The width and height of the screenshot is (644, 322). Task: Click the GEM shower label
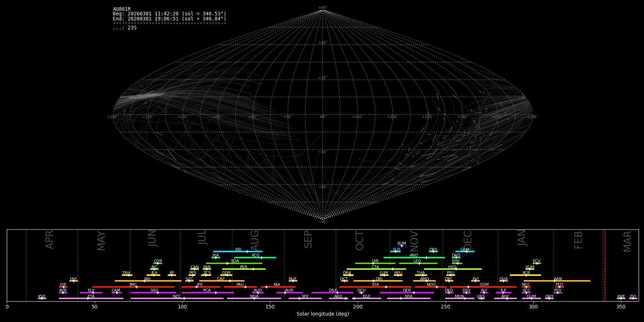coord(465,250)
